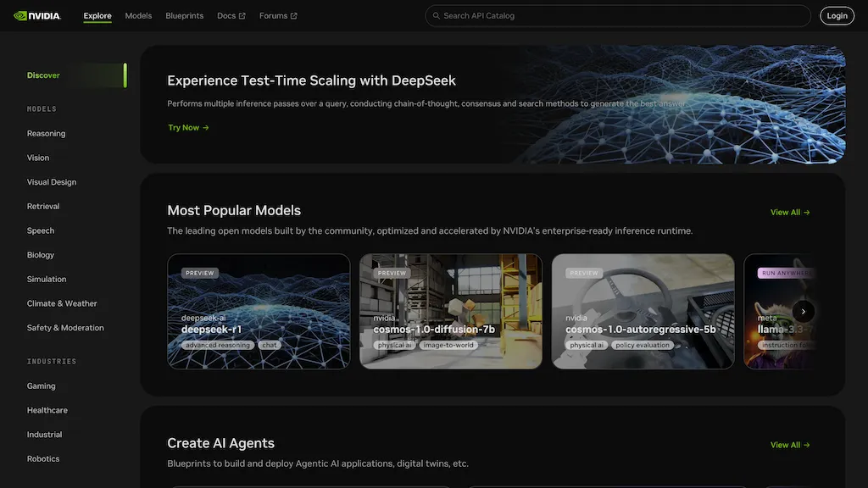Image resolution: width=868 pixels, height=488 pixels.
Task: Open the Forums link in header
Action: coord(278,15)
